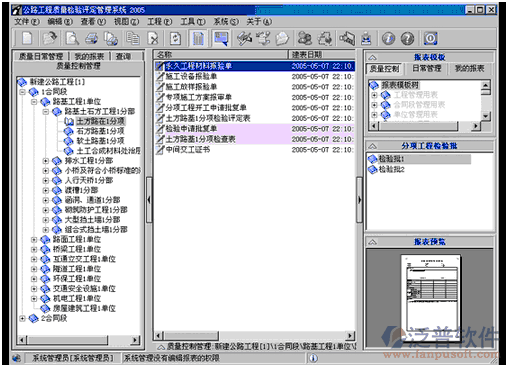Click the blue exit icon at toolbar end
511x370 pixels.
pyautogui.click(x=431, y=38)
